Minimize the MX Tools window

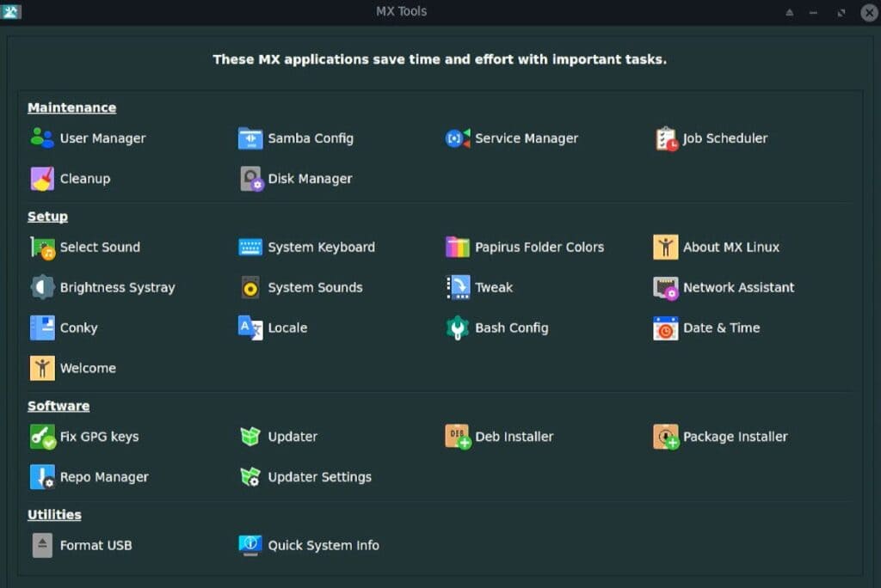coord(813,12)
